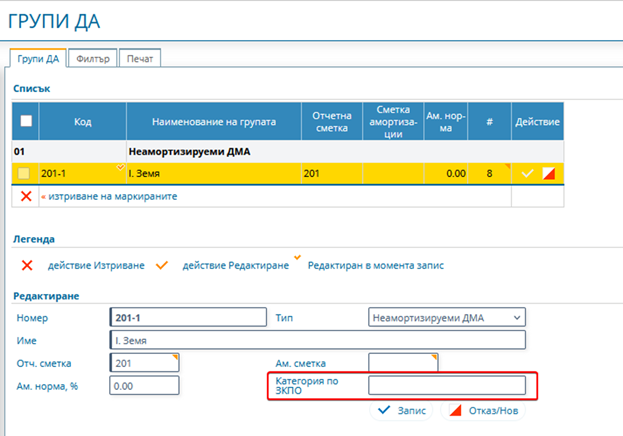
Task: Toggle the checkbox for row 201-1
Action: tap(24, 173)
